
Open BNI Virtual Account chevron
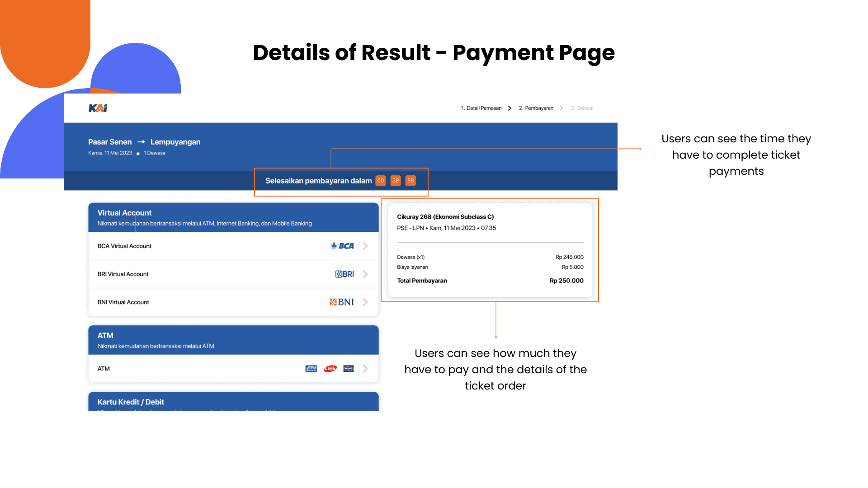click(x=365, y=302)
